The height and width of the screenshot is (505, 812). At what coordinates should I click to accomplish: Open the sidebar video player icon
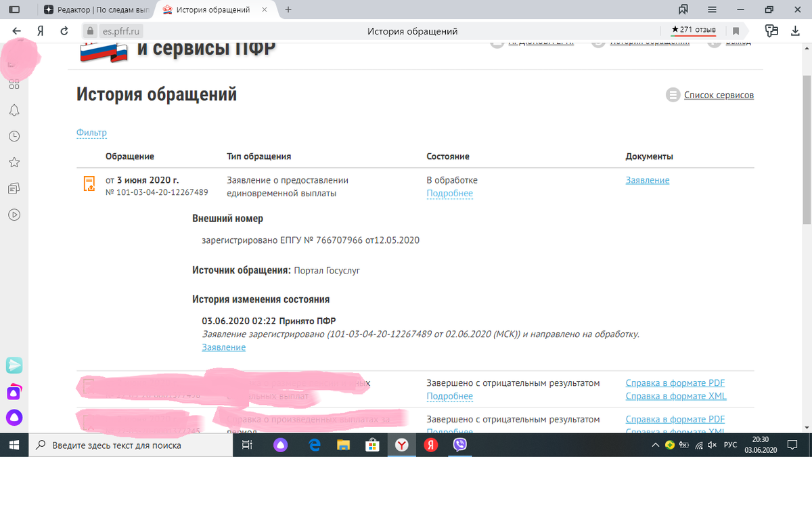(15, 215)
